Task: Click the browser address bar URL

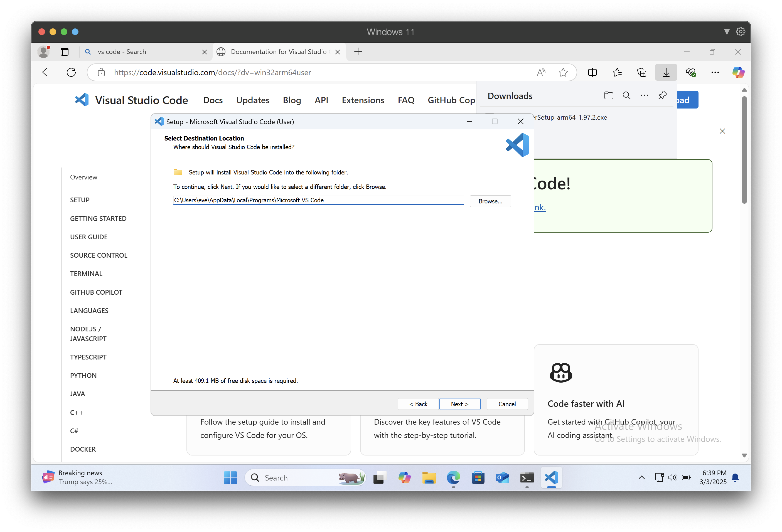Action: [x=212, y=72]
